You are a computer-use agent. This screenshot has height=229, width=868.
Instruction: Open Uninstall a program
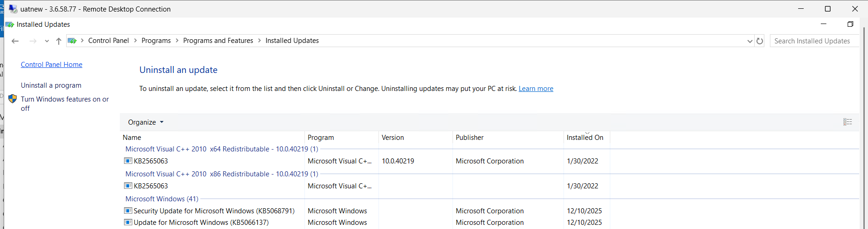[51, 85]
